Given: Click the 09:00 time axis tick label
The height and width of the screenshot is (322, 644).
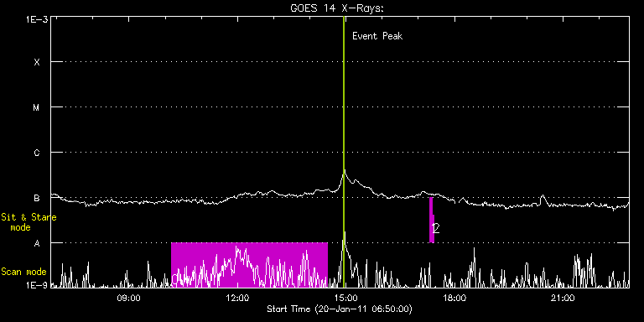Looking at the screenshot, I should pos(129,298).
